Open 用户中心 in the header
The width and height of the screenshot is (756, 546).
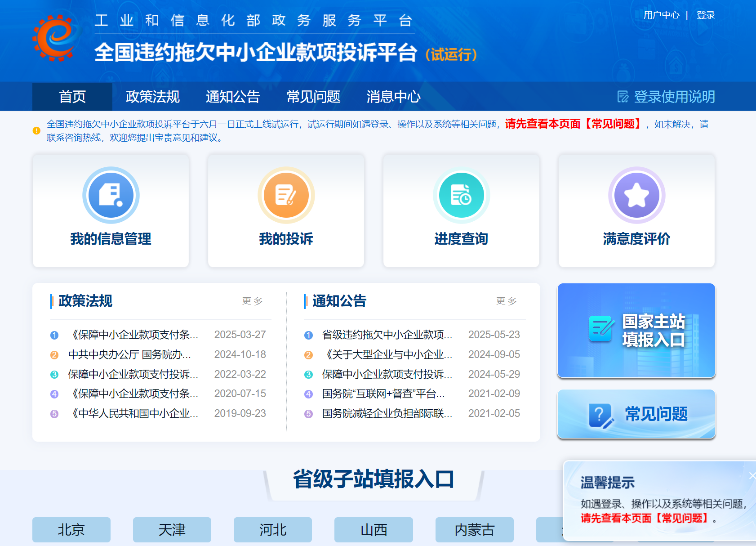(x=661, y=15)
